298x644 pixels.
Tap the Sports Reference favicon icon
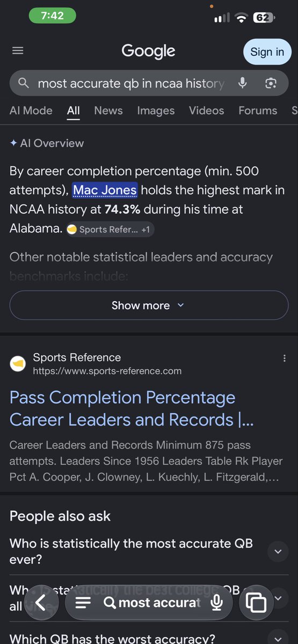(18, 364)
